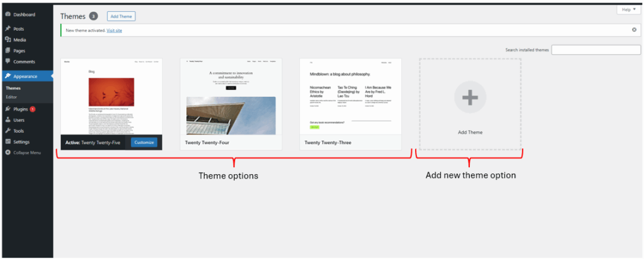Click the installed themes count badge
Image resolution: width=644 pixels, height=259 pixels.
pyautogui.click(x=93, y=16)
